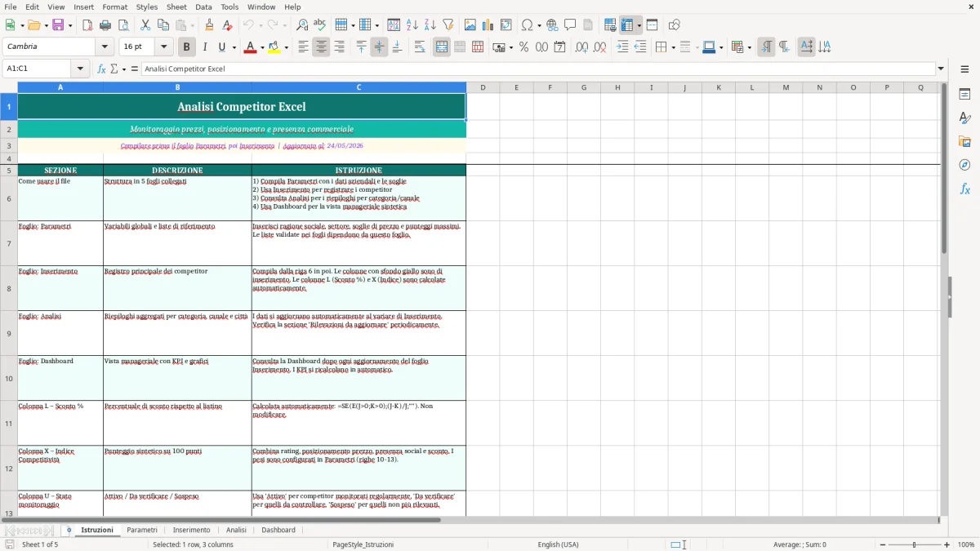The image size is (980, 551).
Task: Toggle Print Preview
Action: (122, 25)
